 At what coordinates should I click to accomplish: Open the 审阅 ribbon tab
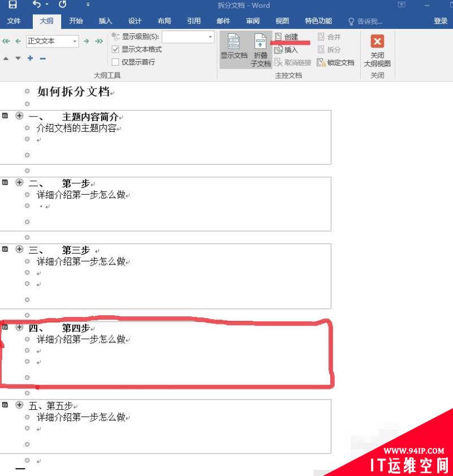[253, 21]
